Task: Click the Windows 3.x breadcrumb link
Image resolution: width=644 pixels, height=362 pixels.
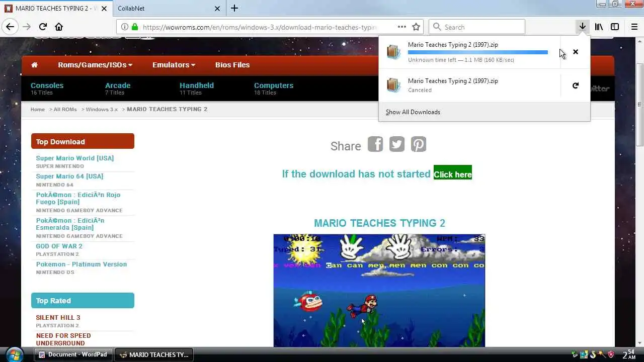Action: click(x=102, y=109)
